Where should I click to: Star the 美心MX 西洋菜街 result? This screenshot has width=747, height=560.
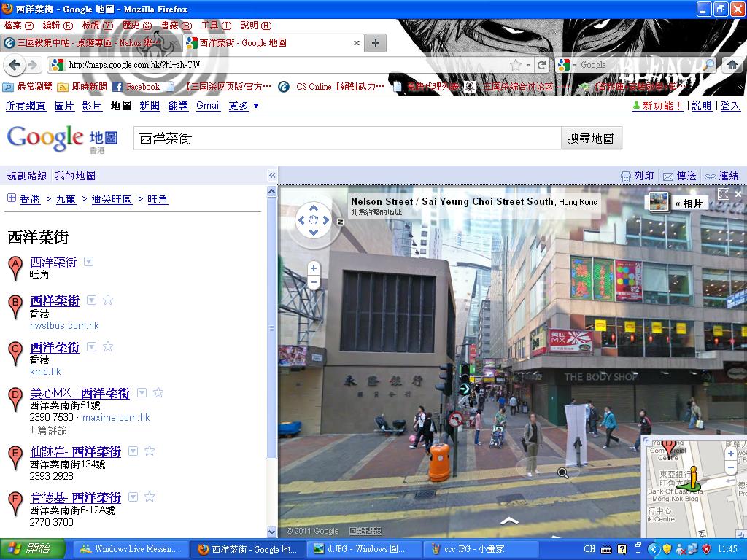click(x=158, y=393)
